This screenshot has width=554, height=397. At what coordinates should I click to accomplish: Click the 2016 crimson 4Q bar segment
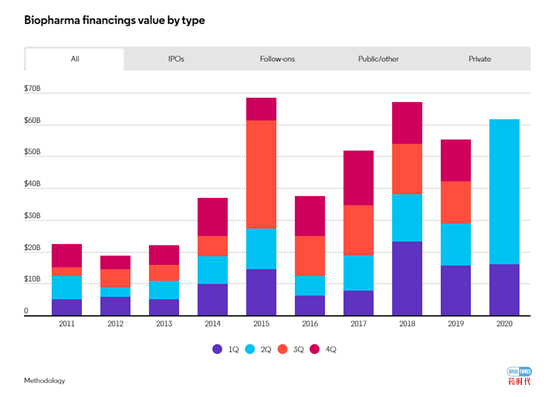(310, 216)
